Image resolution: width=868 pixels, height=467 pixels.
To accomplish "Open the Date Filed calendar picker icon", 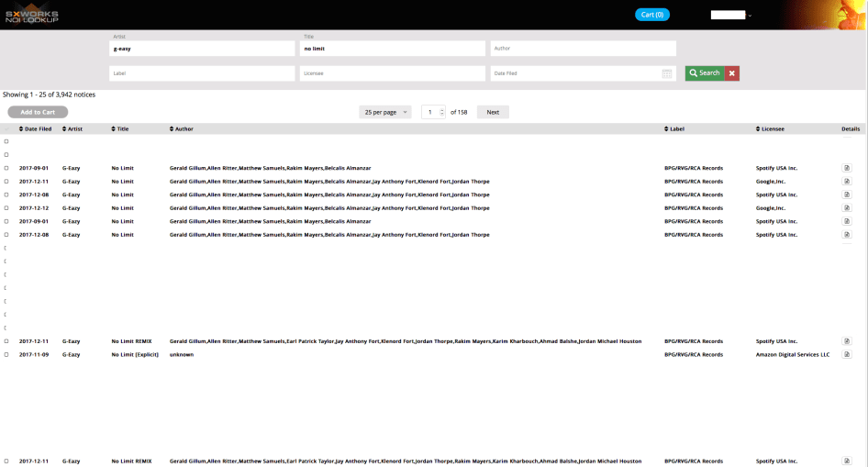I will coord(667,73).
